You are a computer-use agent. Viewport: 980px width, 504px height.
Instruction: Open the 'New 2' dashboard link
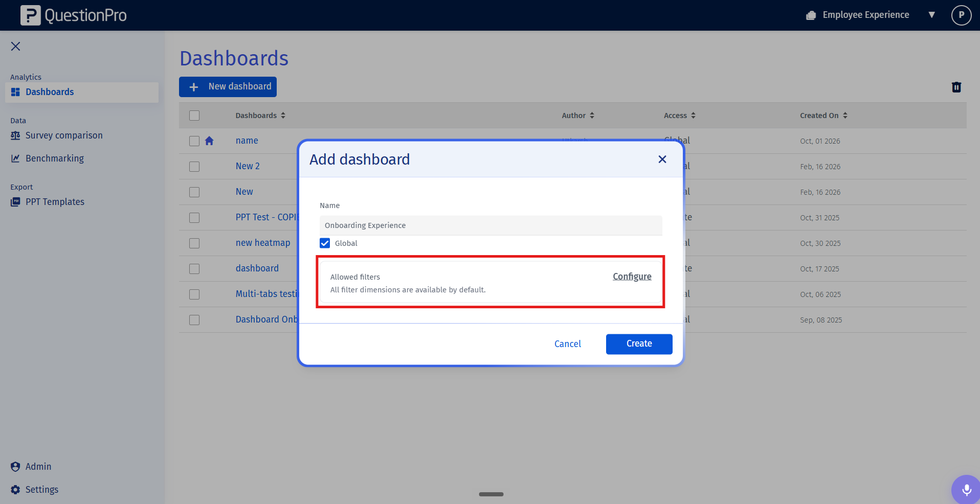tap(248, 166)
